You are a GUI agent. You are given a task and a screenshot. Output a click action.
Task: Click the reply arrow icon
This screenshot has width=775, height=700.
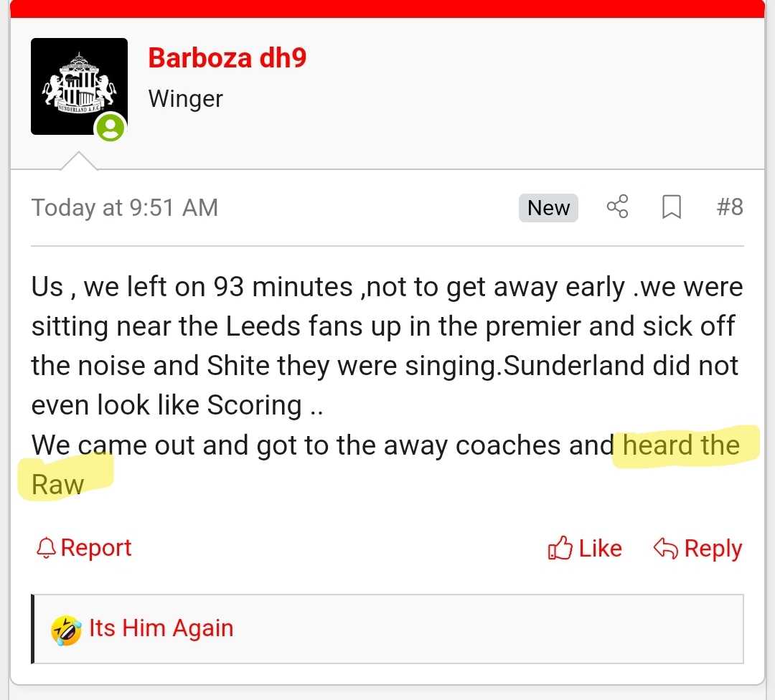(x=665, y=549)
